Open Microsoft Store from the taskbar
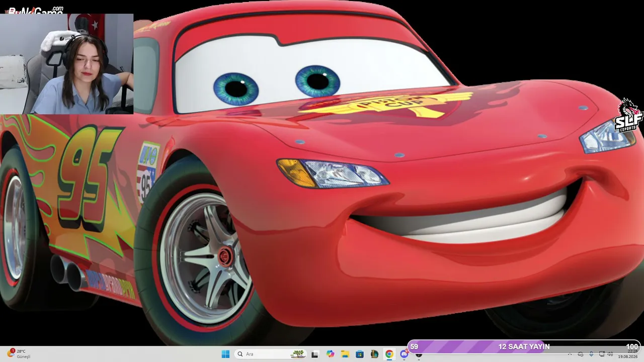The image size is (644, 362). click(x=360, y=354)
